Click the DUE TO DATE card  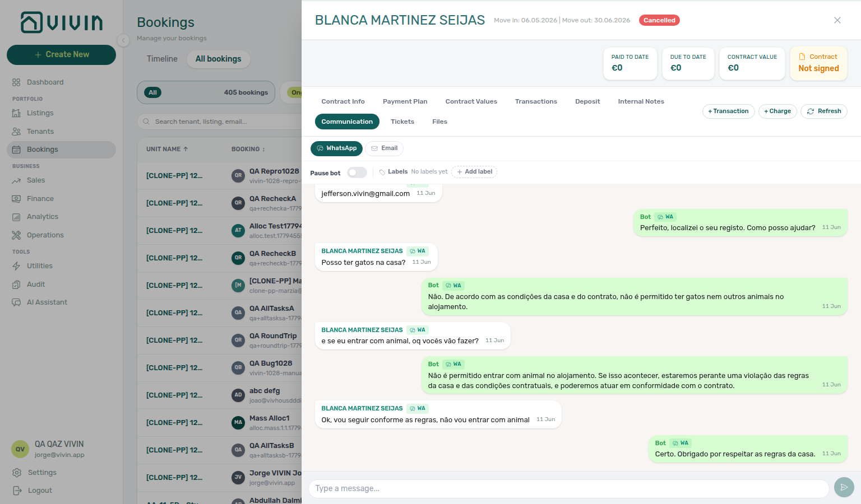[688, 63]
